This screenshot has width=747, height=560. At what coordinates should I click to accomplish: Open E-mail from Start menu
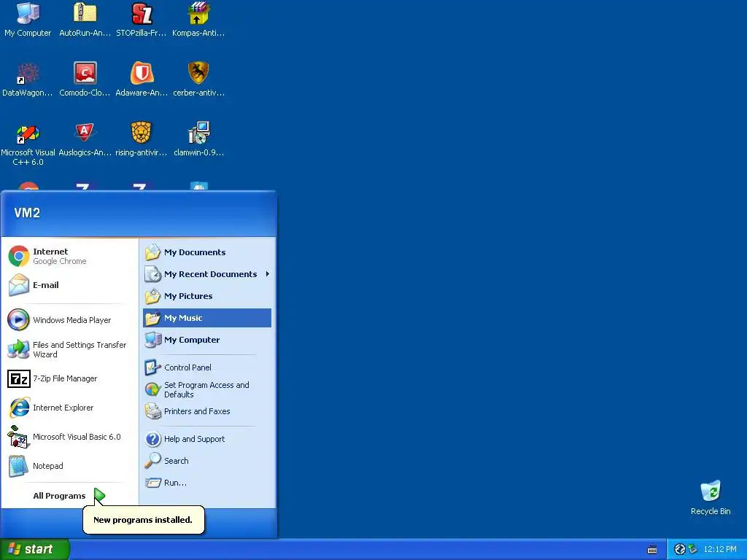tap(69, 285)
